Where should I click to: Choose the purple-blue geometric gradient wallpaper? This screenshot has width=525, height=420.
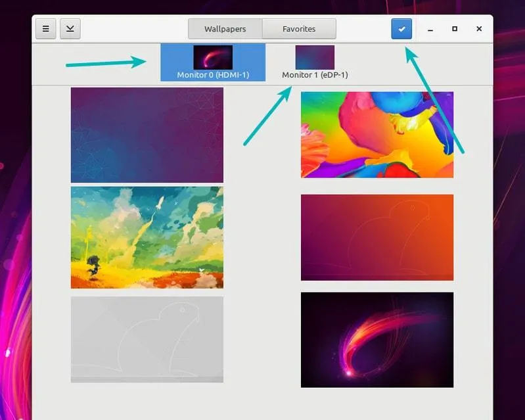coord(147,135)
